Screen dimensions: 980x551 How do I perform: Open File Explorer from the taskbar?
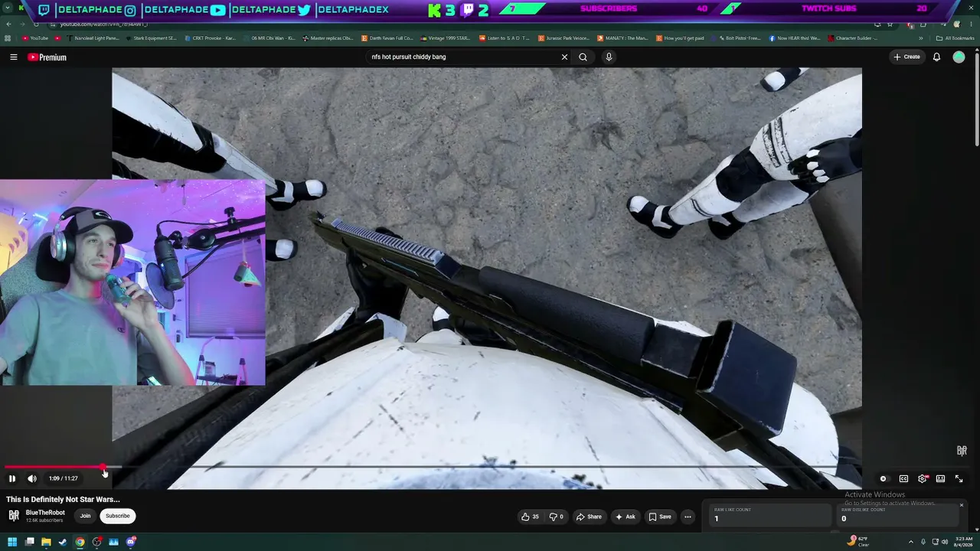click(46, 542)
